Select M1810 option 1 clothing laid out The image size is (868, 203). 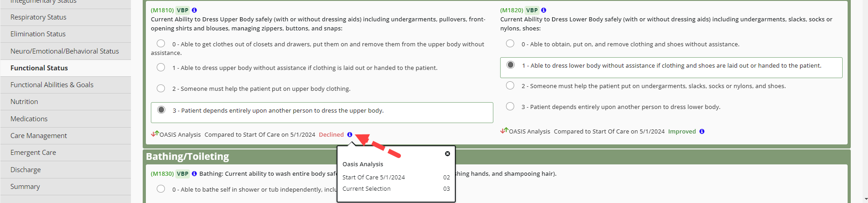click(161, 67)
